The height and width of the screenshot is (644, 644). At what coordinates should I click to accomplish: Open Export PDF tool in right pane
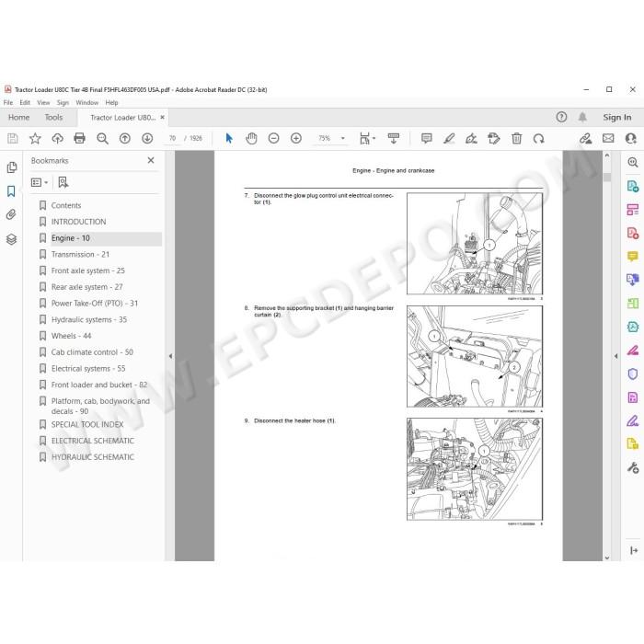click(x=633, y=186)
